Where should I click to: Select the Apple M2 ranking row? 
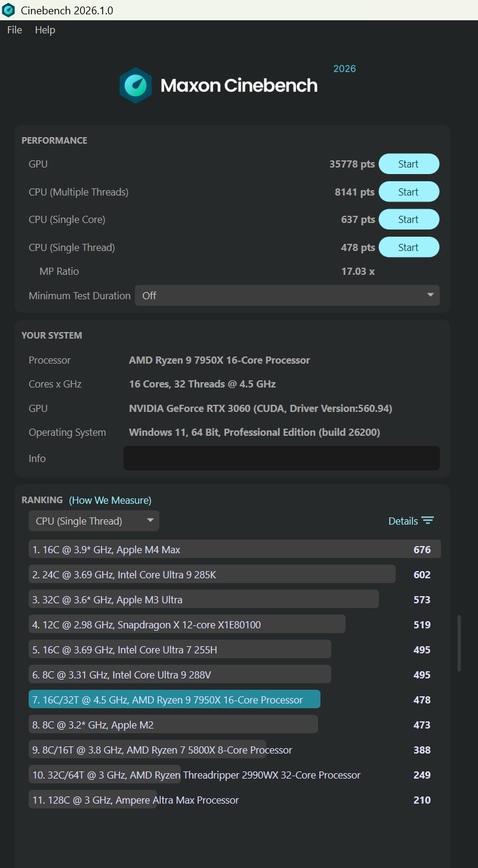(235, 725)
